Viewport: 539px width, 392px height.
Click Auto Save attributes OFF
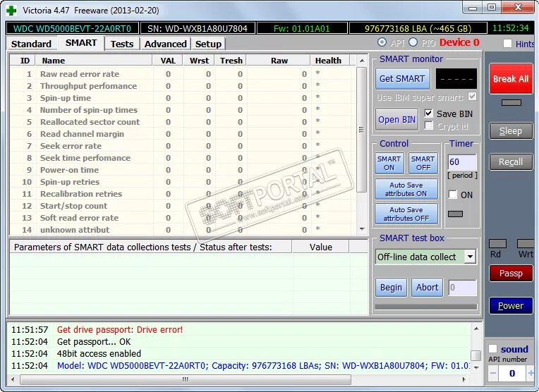(x=406, y=214)
